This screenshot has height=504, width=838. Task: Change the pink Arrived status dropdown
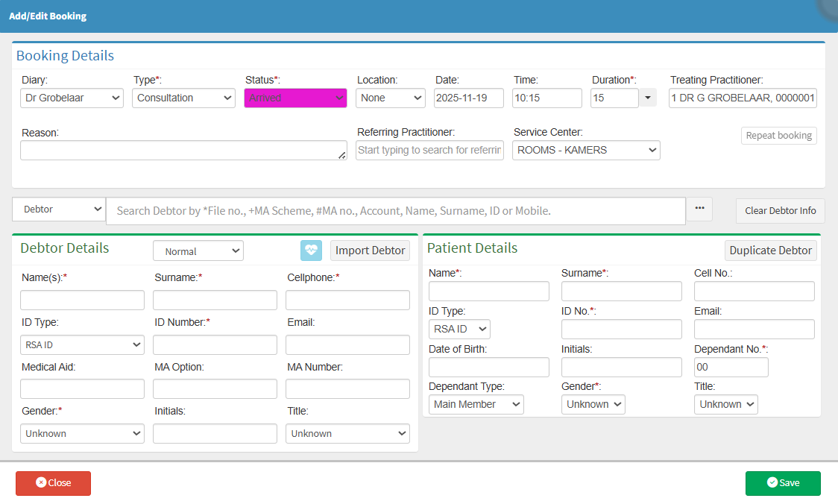pyautogui.click(x=295, y=98)
